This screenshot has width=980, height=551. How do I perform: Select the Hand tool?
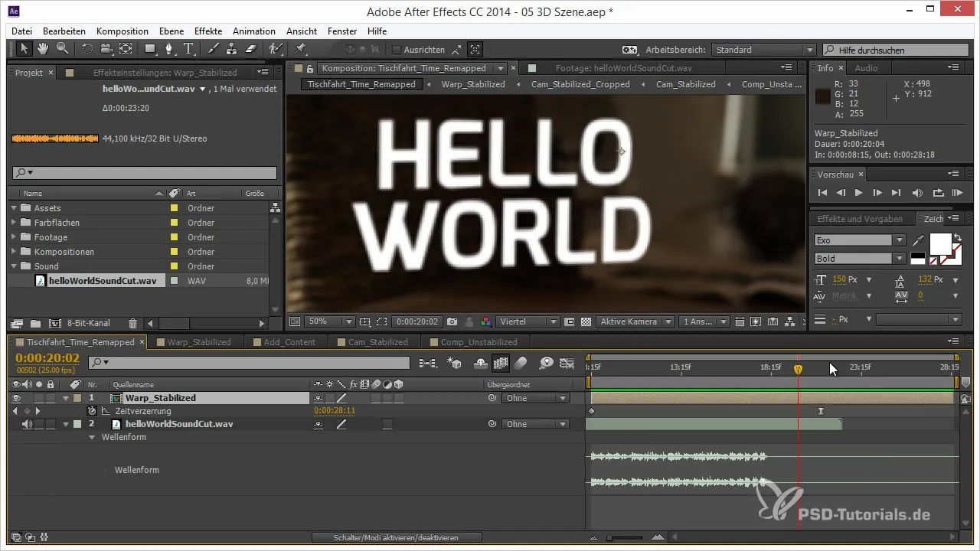click(43, 49)
